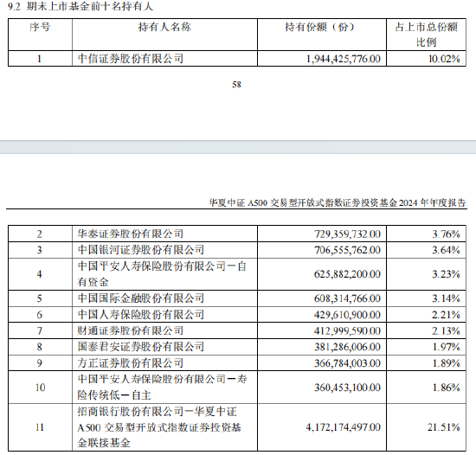Select percentage 2.21%
The width and height of the screenshot is (476, 455).
pyautogui.click(x=447, y=315)
